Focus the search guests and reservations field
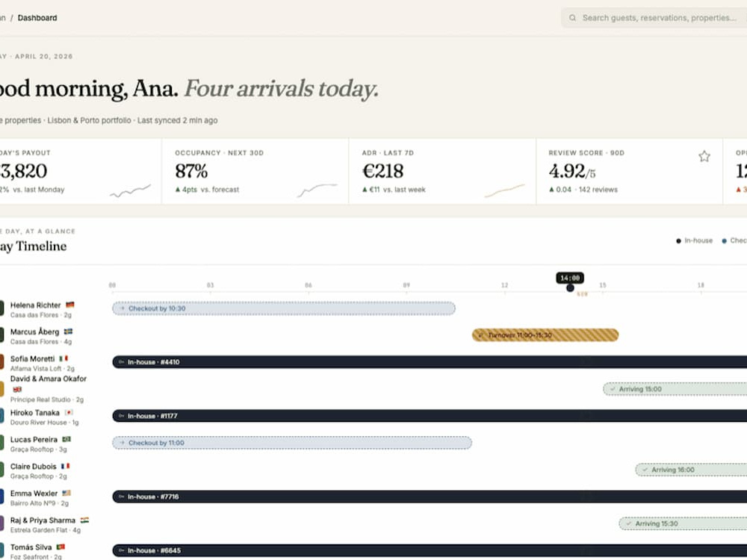Viewport: 747px width, 560px height. coord(654,18)
